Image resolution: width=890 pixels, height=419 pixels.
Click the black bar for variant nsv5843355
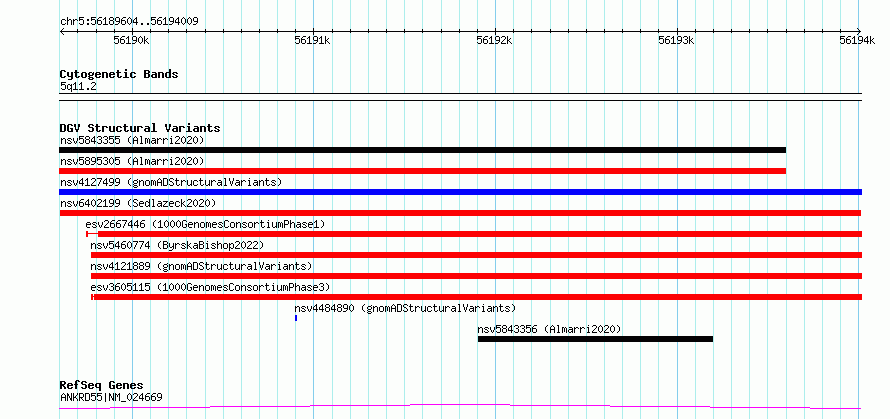point(422,150)
